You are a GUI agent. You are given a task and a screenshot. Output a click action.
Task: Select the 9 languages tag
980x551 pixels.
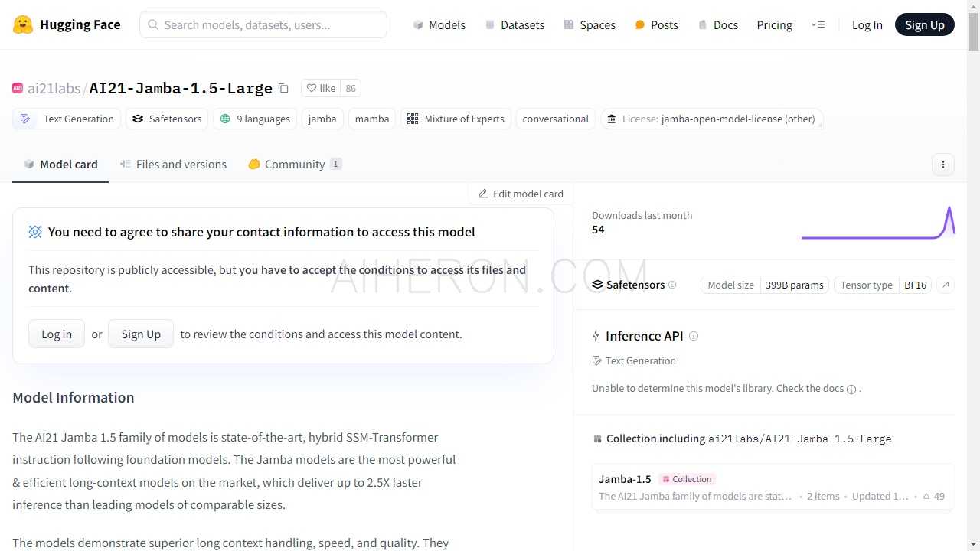click(x=255, y=119)
